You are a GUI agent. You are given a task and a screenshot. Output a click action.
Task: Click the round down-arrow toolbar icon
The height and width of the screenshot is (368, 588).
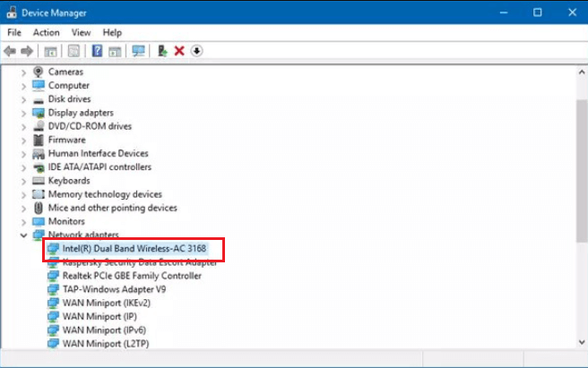(196, 51)
